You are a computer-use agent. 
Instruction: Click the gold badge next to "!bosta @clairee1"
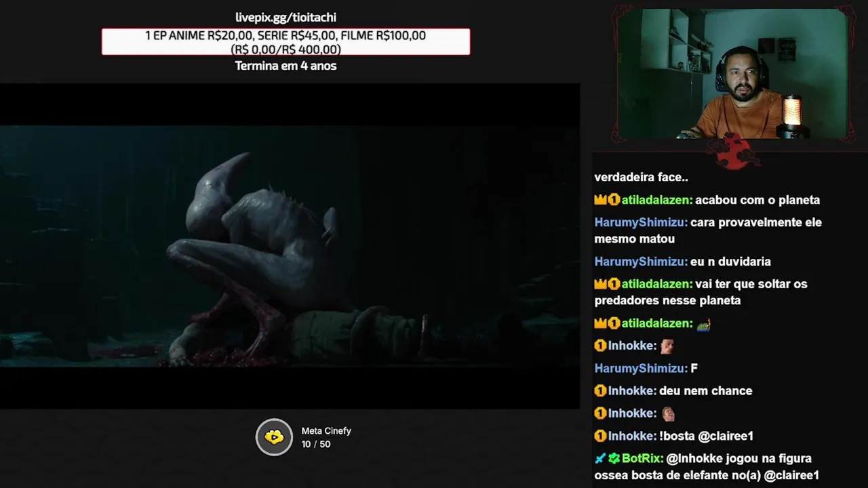click(x=600, y=436)
